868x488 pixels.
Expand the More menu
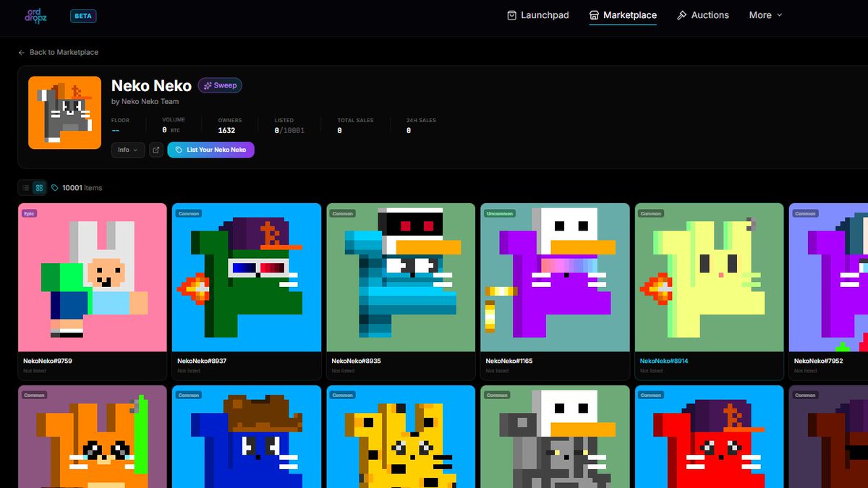tap(766, 15)
